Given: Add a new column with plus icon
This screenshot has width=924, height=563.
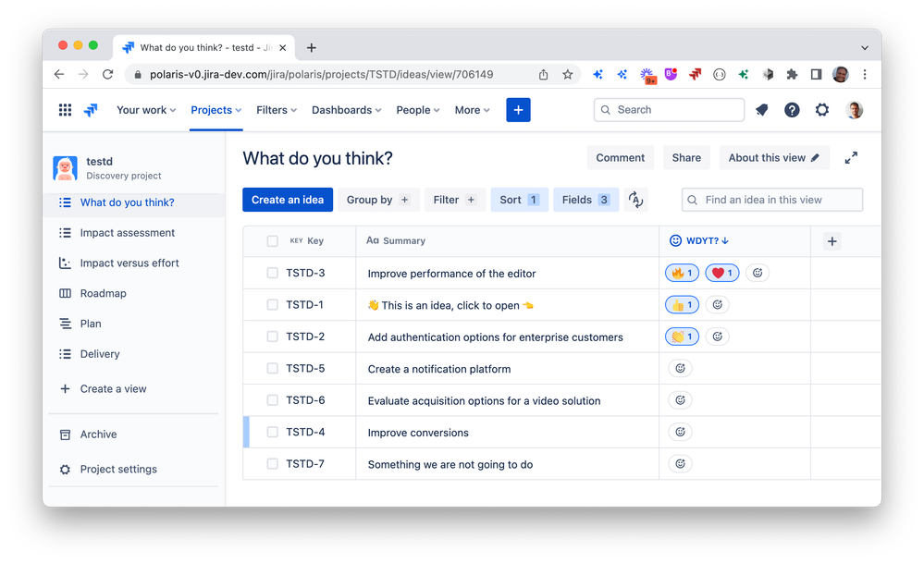Looking at the screenshot, I should tap(832, 241).
